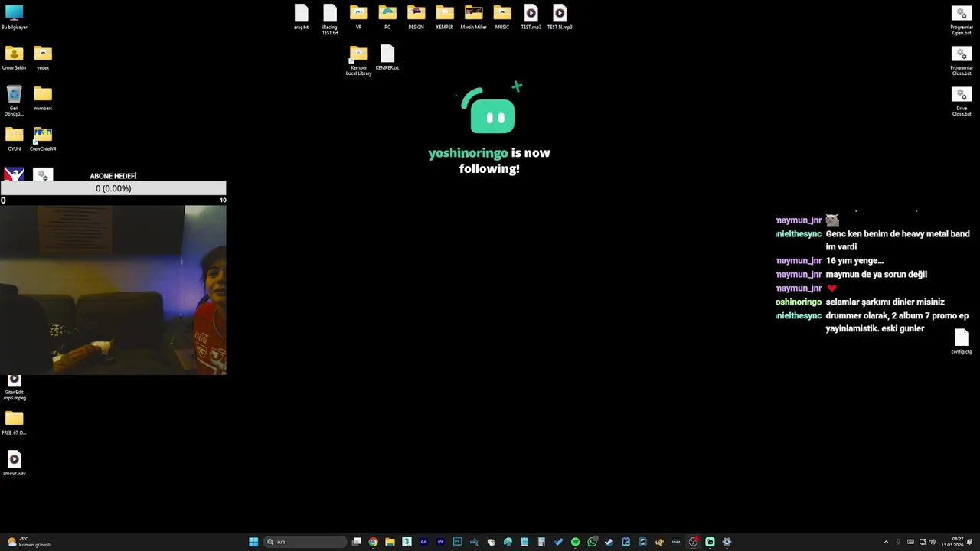The image size is (980, 551).
Task: Open Steam from taskbar
Action: tap(609, 542)
